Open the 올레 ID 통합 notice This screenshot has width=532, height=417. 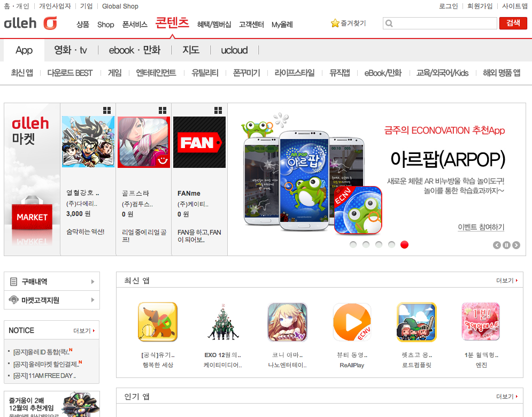coord(42,352)
